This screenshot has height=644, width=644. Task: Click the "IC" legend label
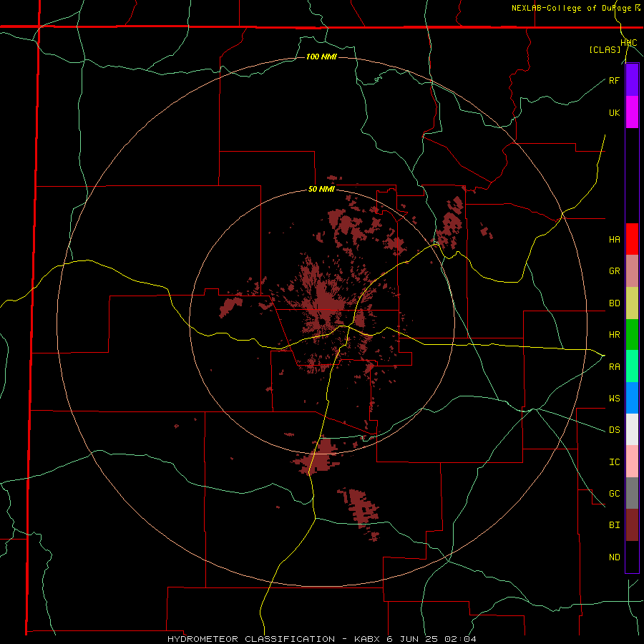point(614,462)
